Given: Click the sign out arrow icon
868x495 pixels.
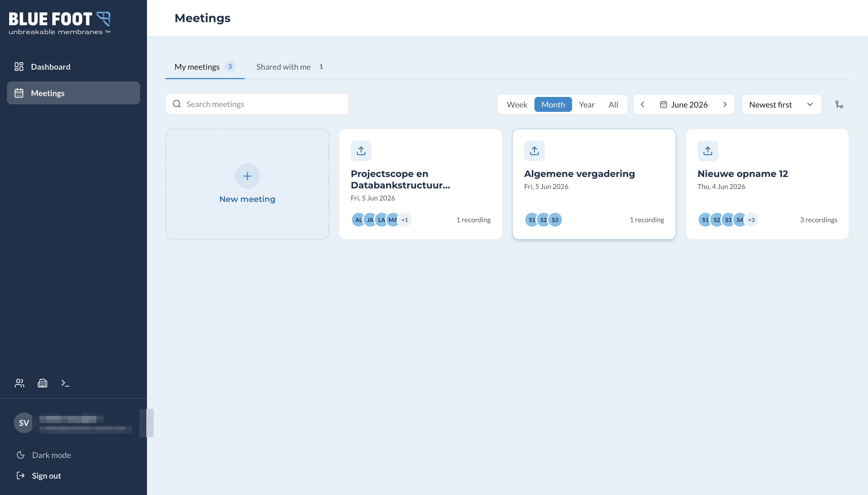Looking at the screenshot, I should coord(21,475).
